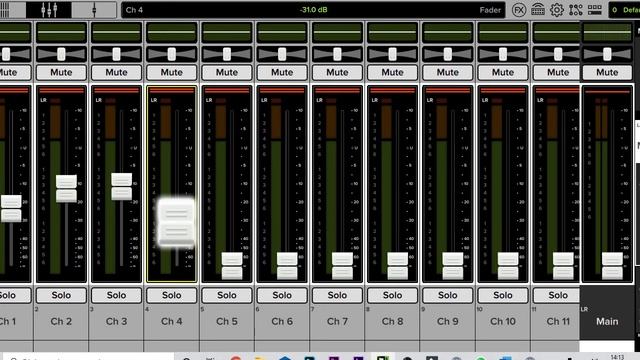Viewport: 640px width, 360px height.
Task: Click the Ch 4 pan slider knob
Action: pos(171,54)
